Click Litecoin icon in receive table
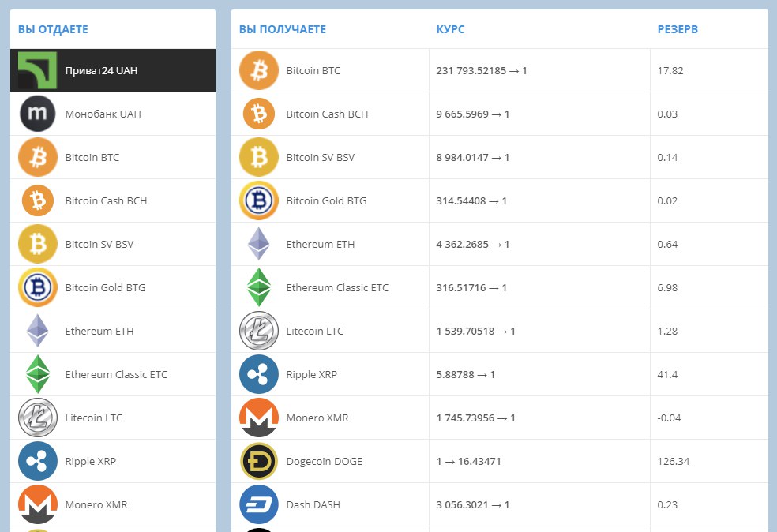 pos(259,331)
